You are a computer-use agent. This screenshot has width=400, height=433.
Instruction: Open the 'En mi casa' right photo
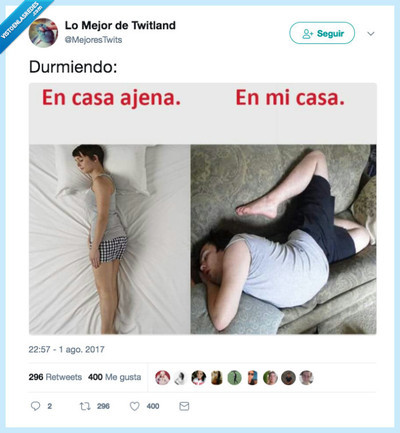(x=284, y=239)
